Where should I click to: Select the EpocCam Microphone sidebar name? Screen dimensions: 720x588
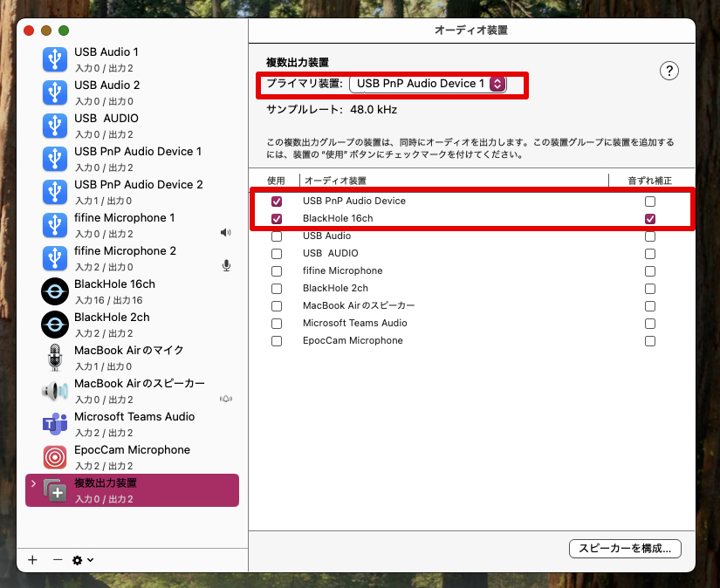pos(133,450)
